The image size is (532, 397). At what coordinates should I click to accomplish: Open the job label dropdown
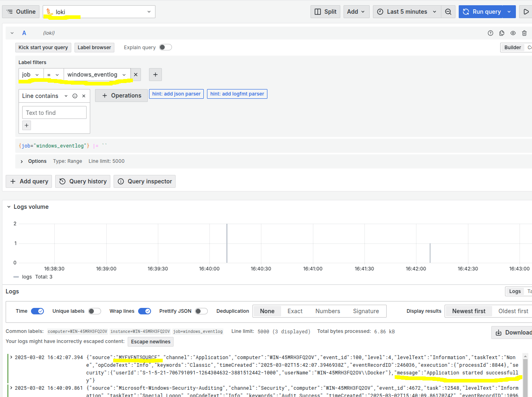click(x=31, y=75)
